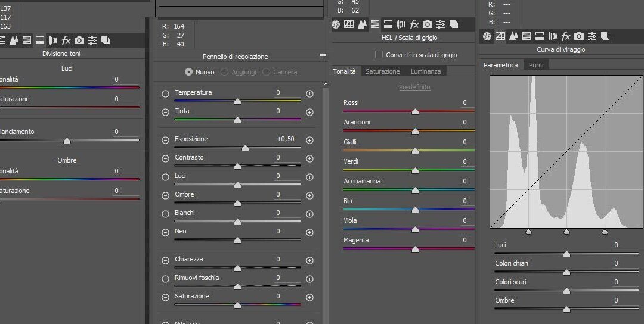Open Lens Corrections icon in HSL panel toolbar
644x324 pixels.
(401, 24)
